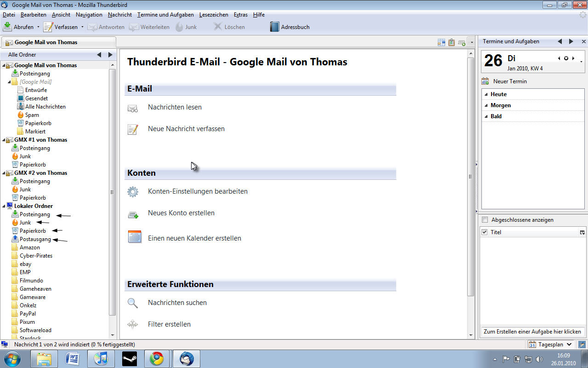Select the Amazon folder
This screenshot has width=588, height=368.
[29, 247]
